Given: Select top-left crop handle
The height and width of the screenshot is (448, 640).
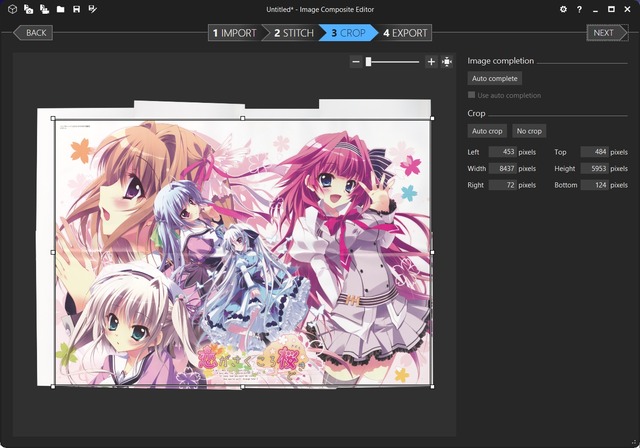Looking at the screenshot, I should click(53, 118).
